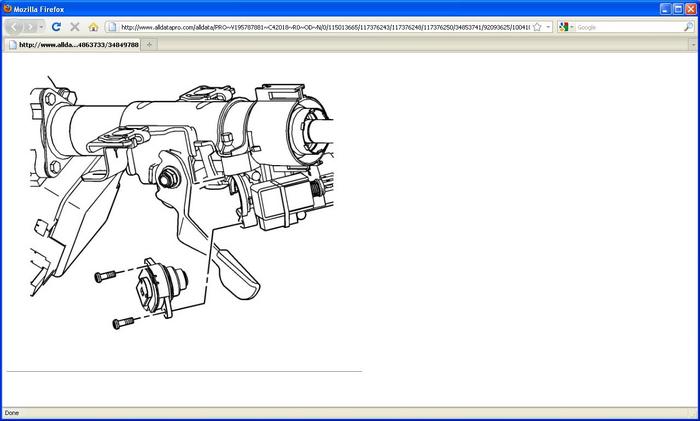The height and width of the screenshot is (421, 700).
Task: Select the alldata browser tab
Action: click(x=74, y=45)
